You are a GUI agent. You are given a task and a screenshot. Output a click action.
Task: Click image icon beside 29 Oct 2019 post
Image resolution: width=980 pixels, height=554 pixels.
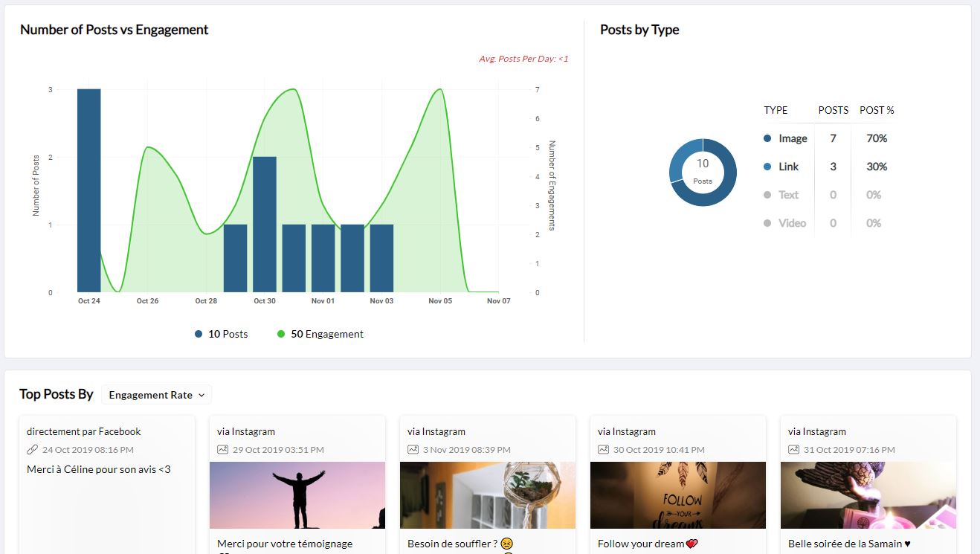click(222, 450)
